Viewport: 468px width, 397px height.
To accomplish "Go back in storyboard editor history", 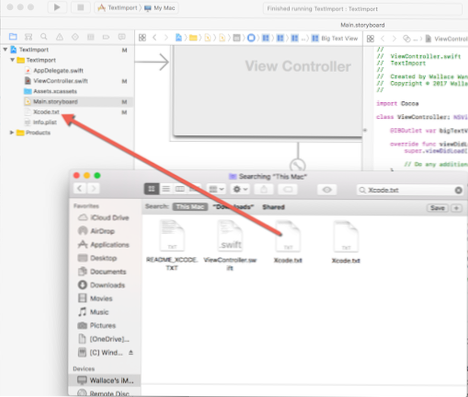I will 155,38.
